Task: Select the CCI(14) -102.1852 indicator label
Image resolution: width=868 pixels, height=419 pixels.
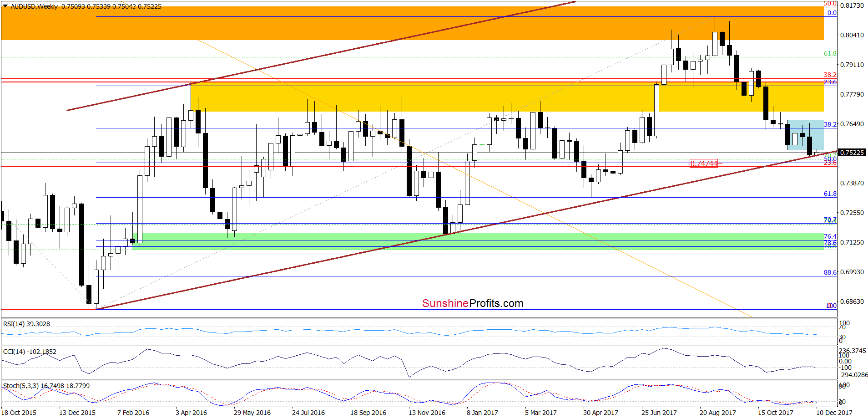Action: [30, 352]
